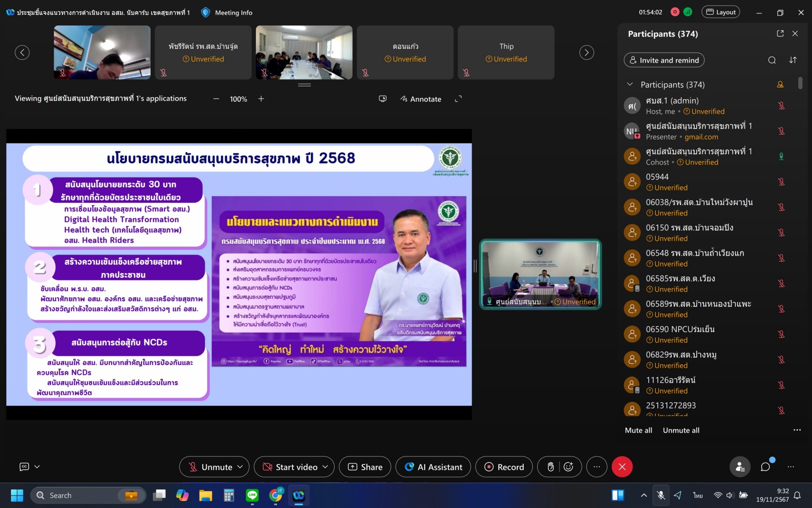Toggle full-screen view of shared content
This screenshot has width=812, height=508.
tap(458, 99)
